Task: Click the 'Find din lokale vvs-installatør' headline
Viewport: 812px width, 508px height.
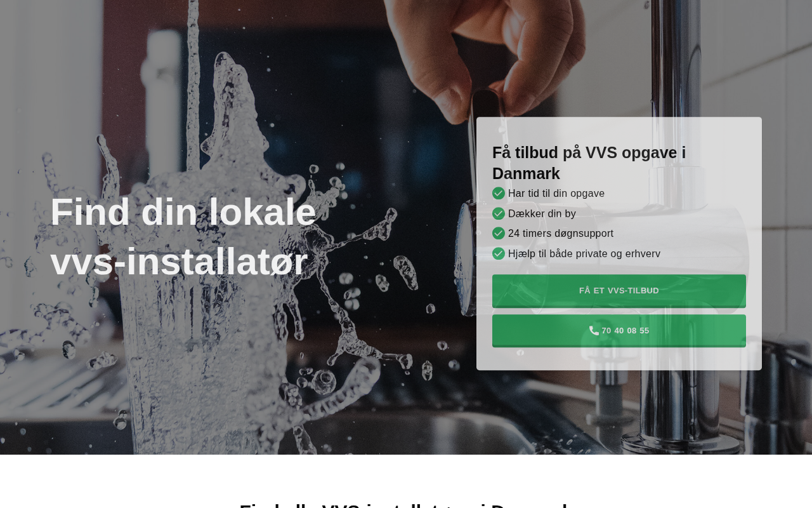Action: (183, 236)
